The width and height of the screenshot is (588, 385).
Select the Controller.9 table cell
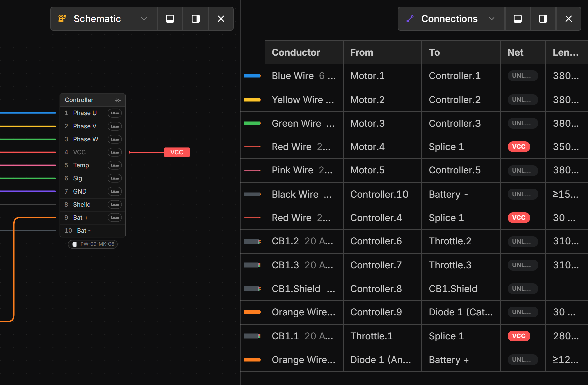coord(376,312)
